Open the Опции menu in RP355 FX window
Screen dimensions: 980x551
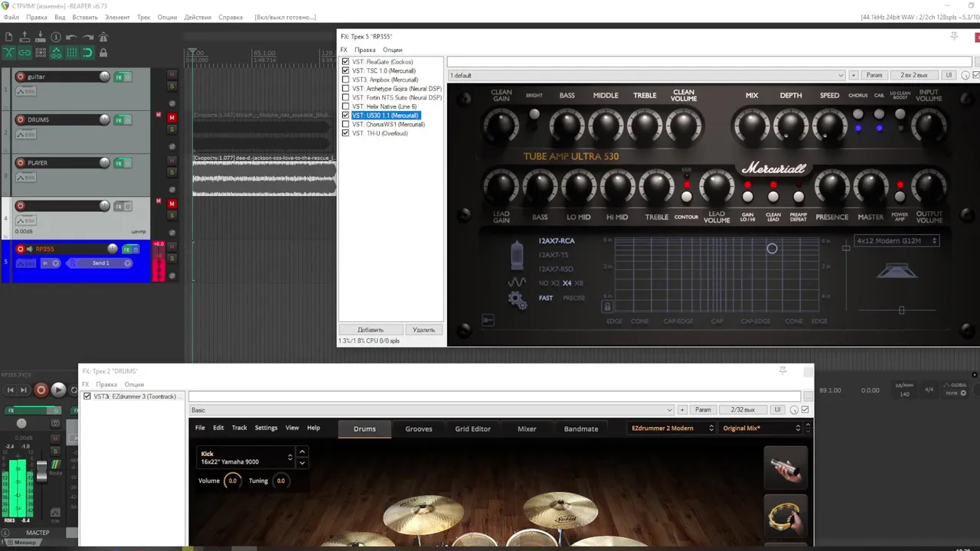pyautogui.click(x=393, y=50)
